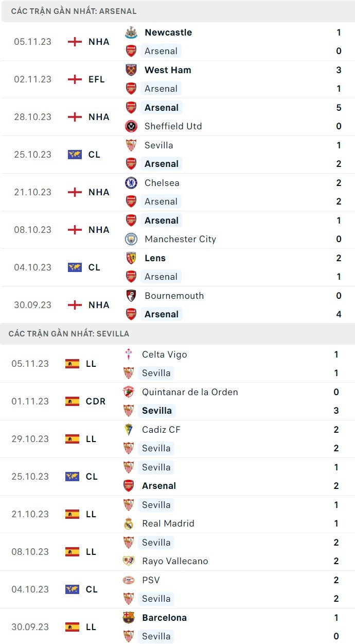Click the 'Các trận gần nhất: Sevilla' header
This screenshot has width=355, height=644.
(69, 334)
